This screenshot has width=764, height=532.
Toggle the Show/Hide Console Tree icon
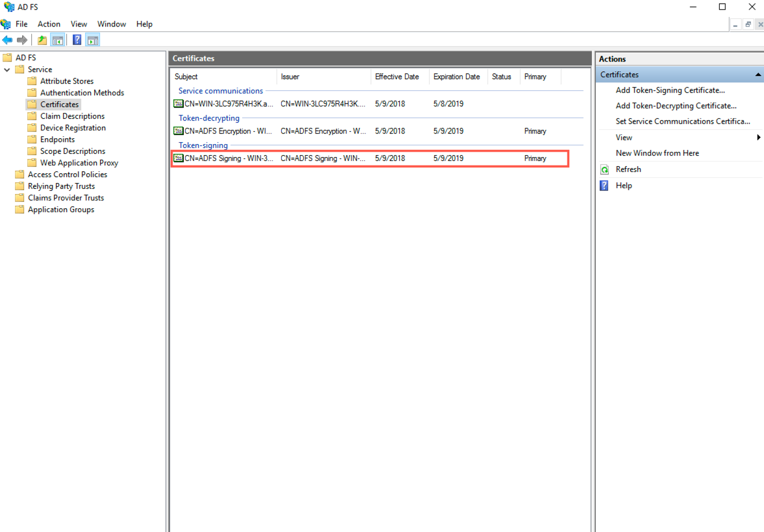click(x=58, y=40)
